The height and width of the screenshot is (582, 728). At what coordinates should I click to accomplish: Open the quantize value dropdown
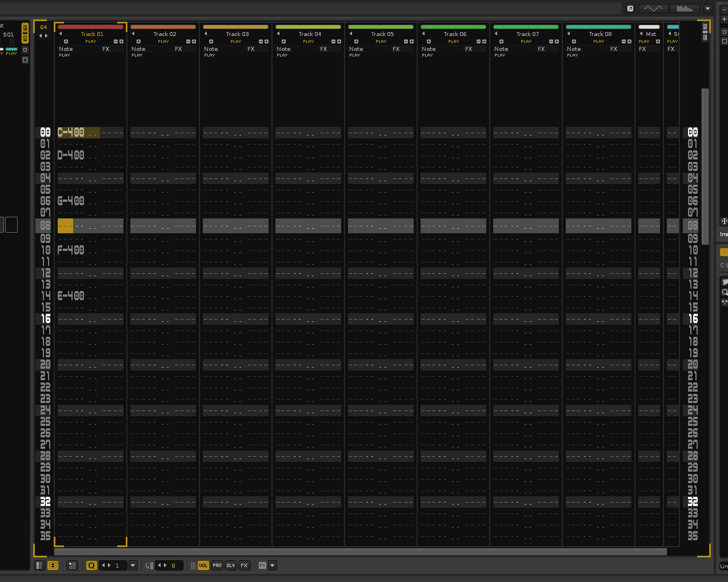coord(133,565)
